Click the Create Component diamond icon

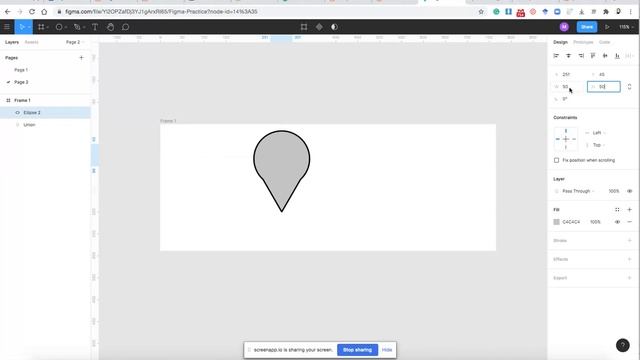pos(319,27)
